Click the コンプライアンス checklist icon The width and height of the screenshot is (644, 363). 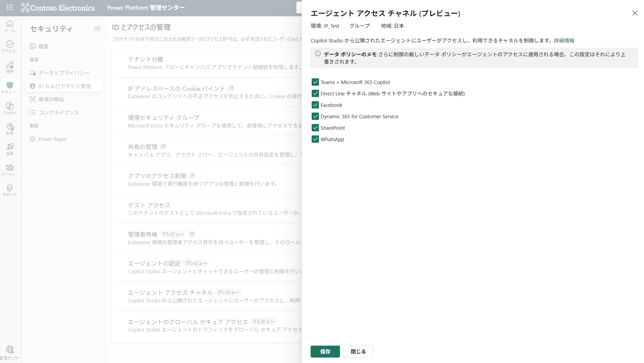32,112
